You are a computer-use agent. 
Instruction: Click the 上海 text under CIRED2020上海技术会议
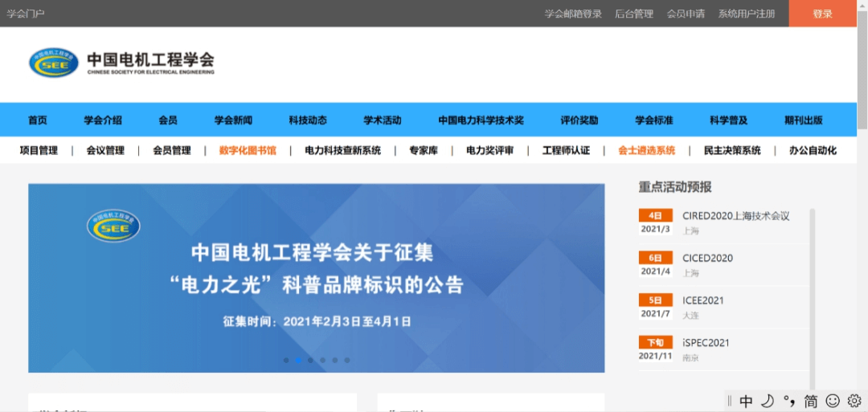click(x=691, y=230)
